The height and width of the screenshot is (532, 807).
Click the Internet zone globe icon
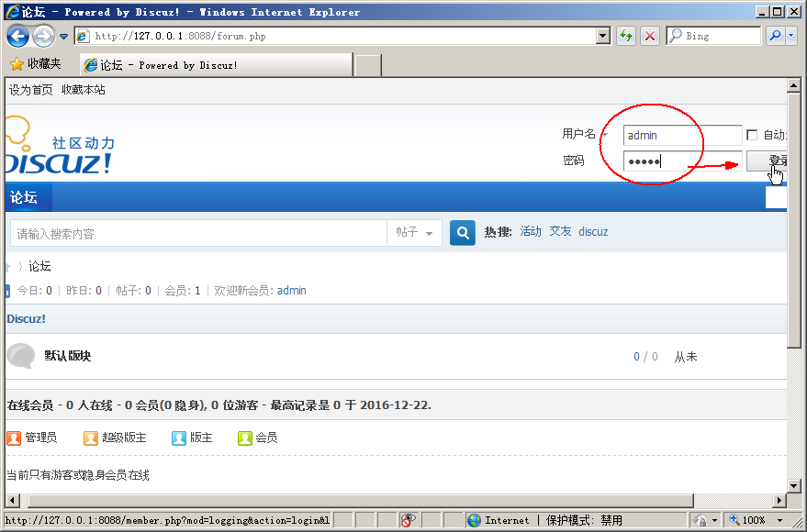click(x=474, y=520)
